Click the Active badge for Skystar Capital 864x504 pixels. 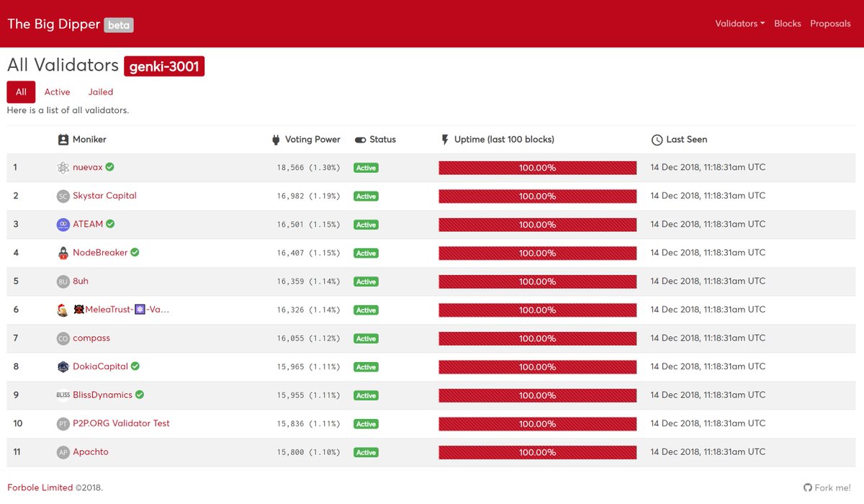point(366,197)
